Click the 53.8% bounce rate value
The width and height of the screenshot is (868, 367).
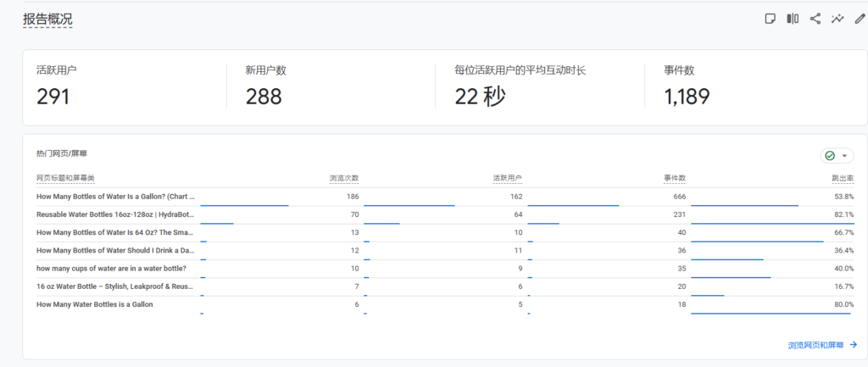pos(843,197)
